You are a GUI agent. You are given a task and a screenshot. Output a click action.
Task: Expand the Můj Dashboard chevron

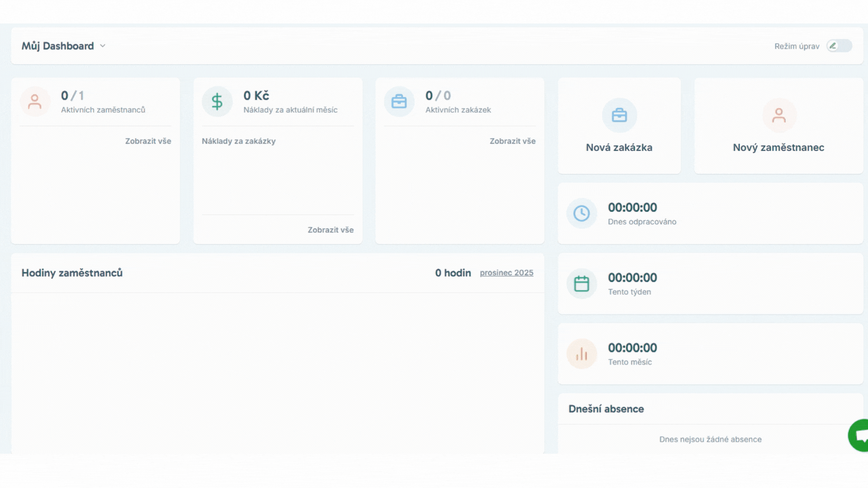tap(103, 46)
